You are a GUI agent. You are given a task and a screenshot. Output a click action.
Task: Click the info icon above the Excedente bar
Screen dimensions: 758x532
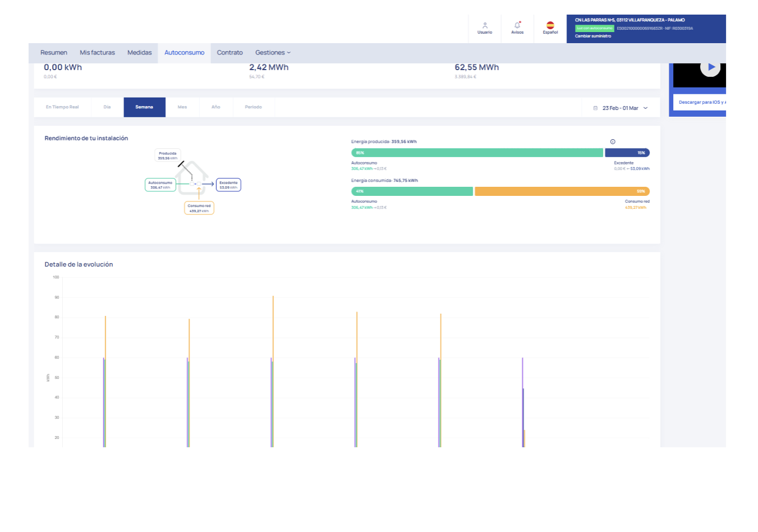[x=613, y=141]
